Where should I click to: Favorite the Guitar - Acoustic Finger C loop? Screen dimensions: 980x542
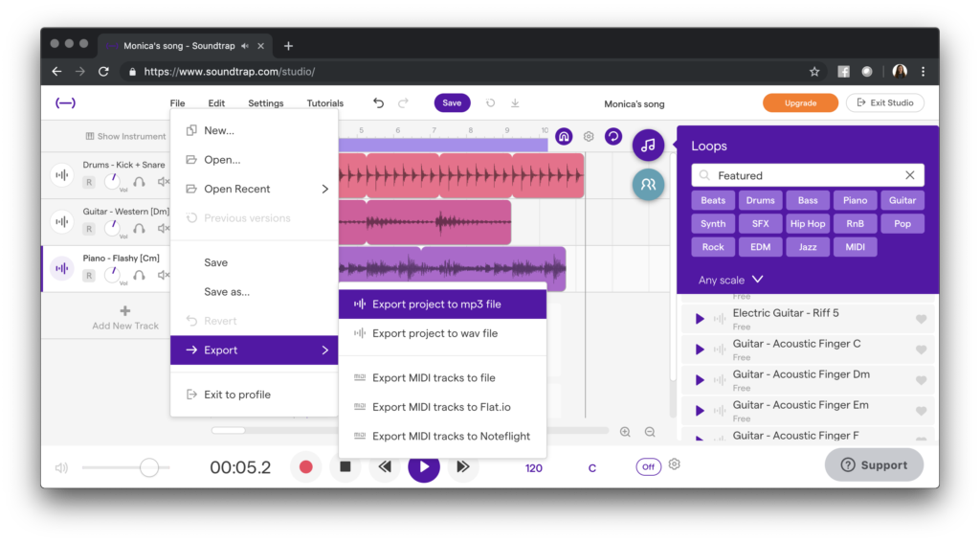coord(921,350)
